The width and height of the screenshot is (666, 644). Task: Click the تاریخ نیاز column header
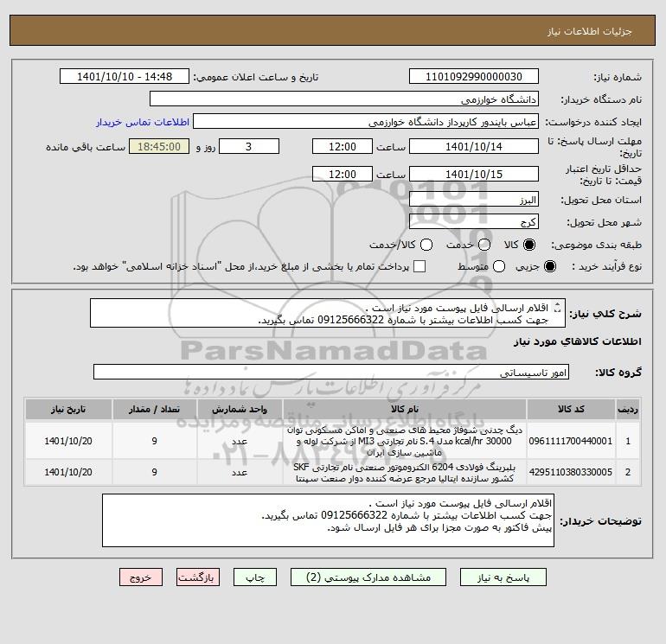[x=68, y=409]
